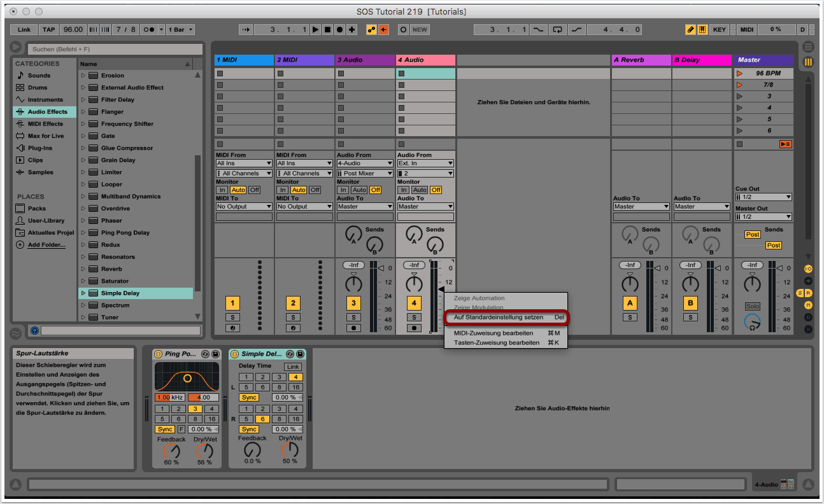Enable Draw Mode pencil icon
The image size is (824, 504).
click(691, 30)
